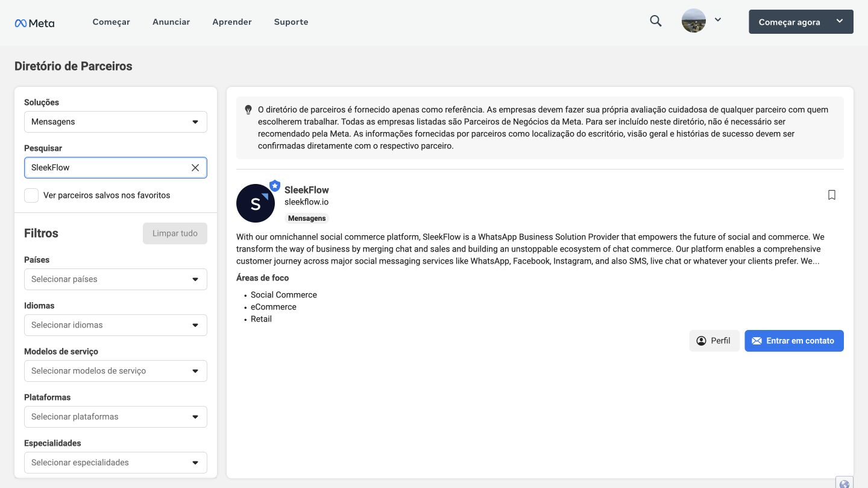Click the 'Diretório de Parceiros' heading
This screenshot has height=488, width=868.
point(74,66)
